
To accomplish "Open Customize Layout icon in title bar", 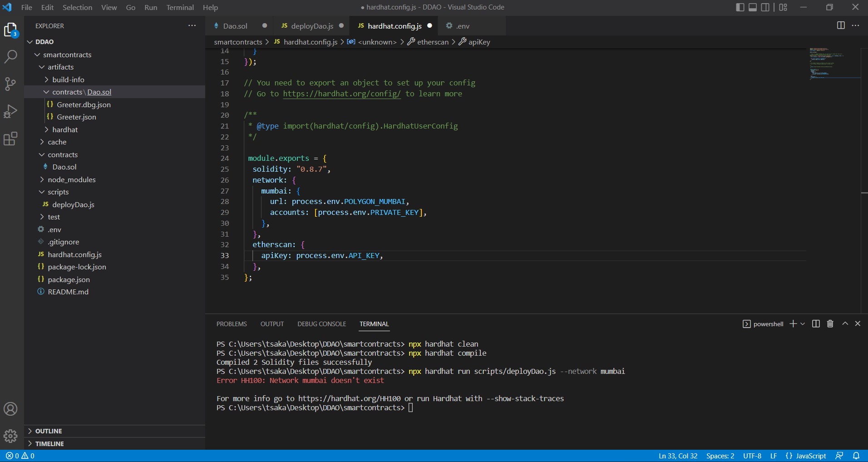I will click(x=783, y=7).
